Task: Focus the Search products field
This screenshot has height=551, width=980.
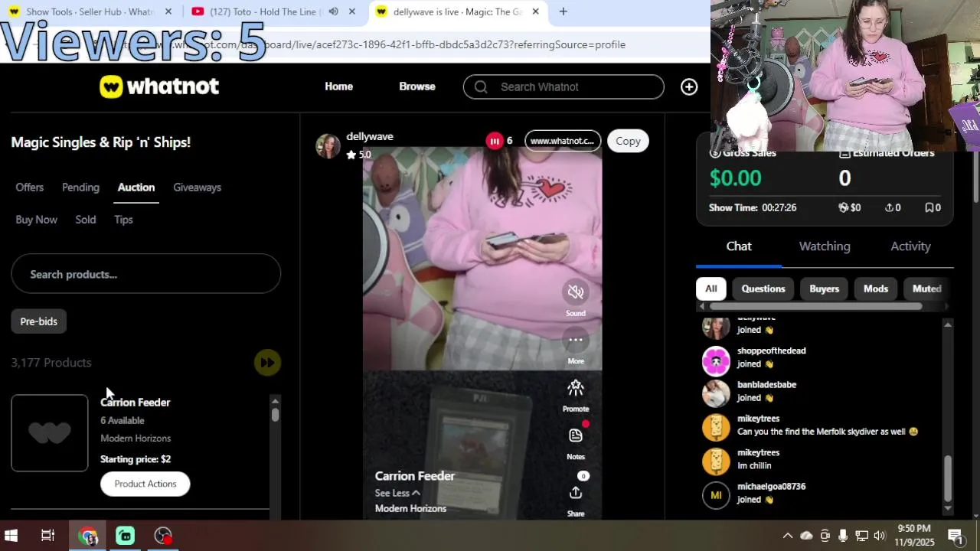Action: (145, 274)
